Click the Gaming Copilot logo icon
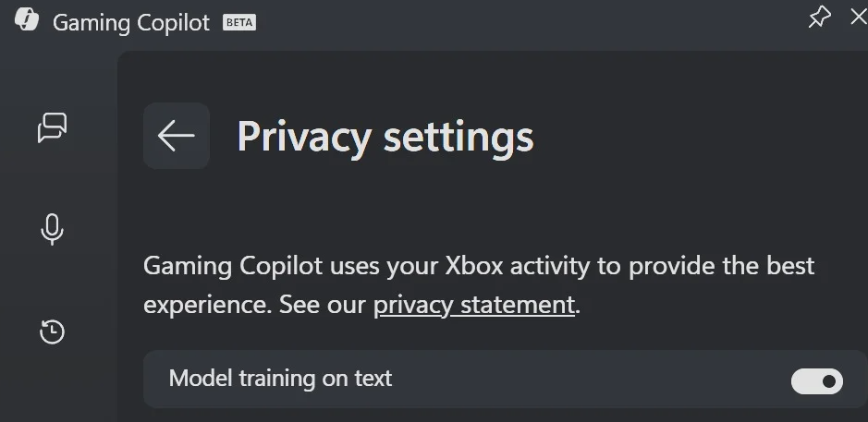Viewport: 868px width, 422px height. tap(27, 21)
